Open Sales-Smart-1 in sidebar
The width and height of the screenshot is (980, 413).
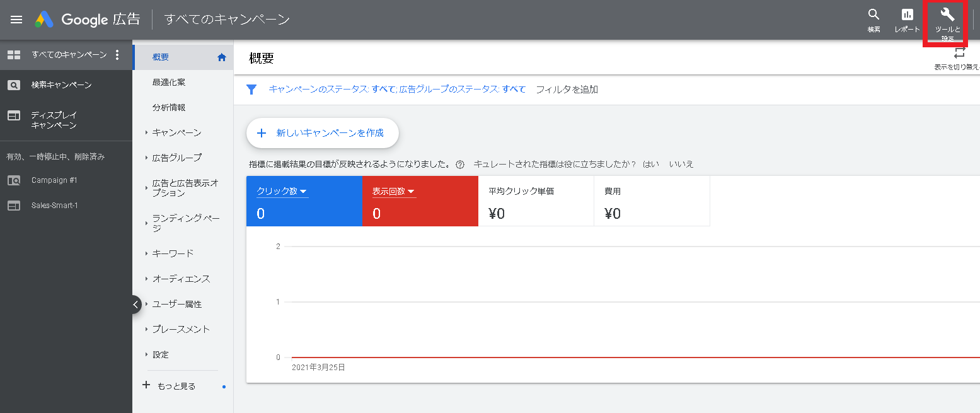click(55, 206)
